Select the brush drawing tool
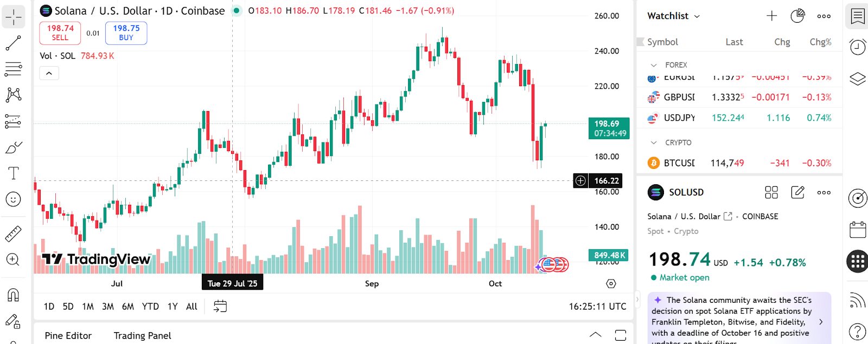868x344 pixels. (x=13, y=147)
